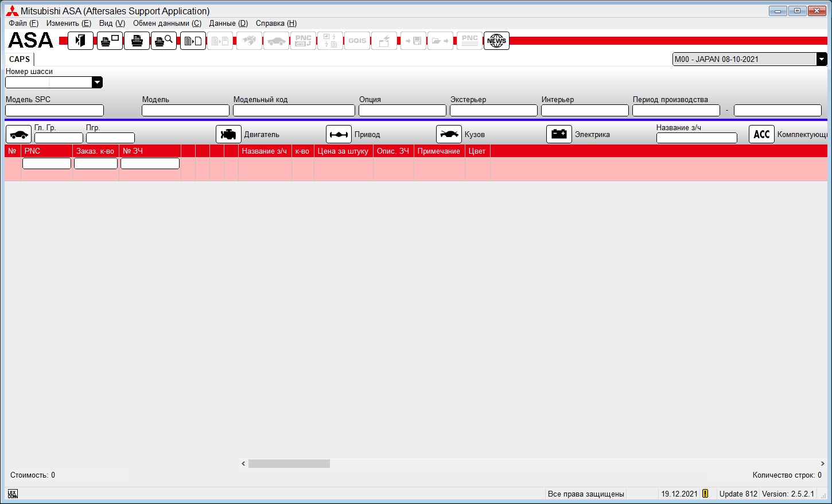Click the PNC list toolbar icon
The width and height of the screenshot is (832, 504).
469,41
